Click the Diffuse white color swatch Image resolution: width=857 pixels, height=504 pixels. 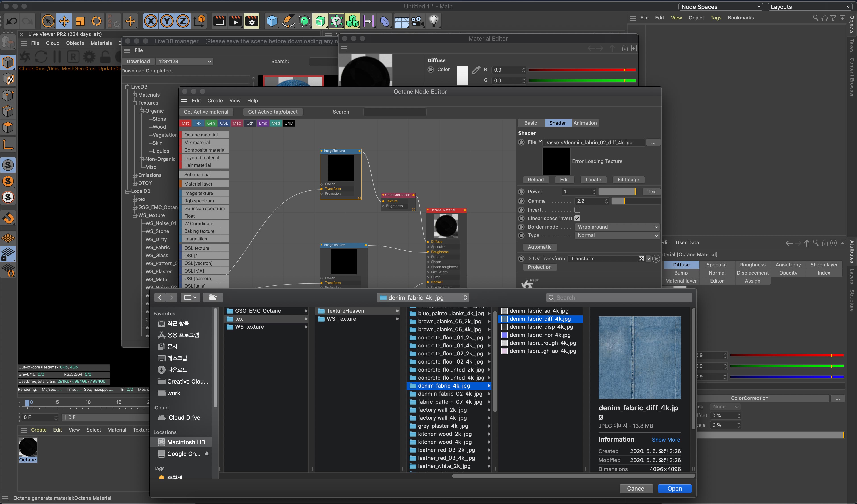(462, 75)
